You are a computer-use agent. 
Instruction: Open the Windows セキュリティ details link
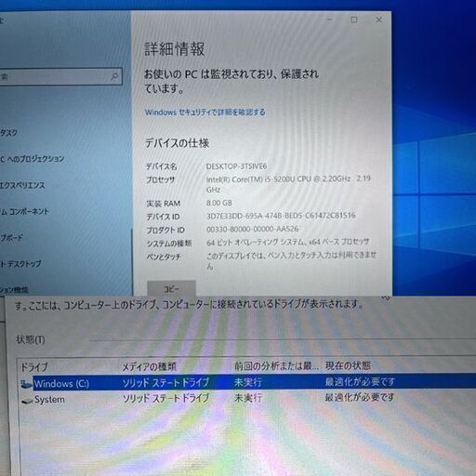(x=205, y=112)
